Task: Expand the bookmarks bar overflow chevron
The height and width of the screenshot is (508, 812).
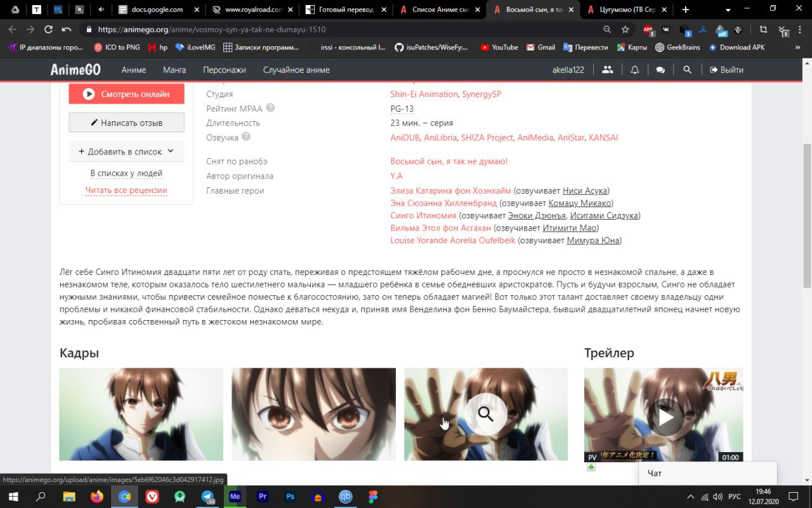Action: tap(797, 47)
